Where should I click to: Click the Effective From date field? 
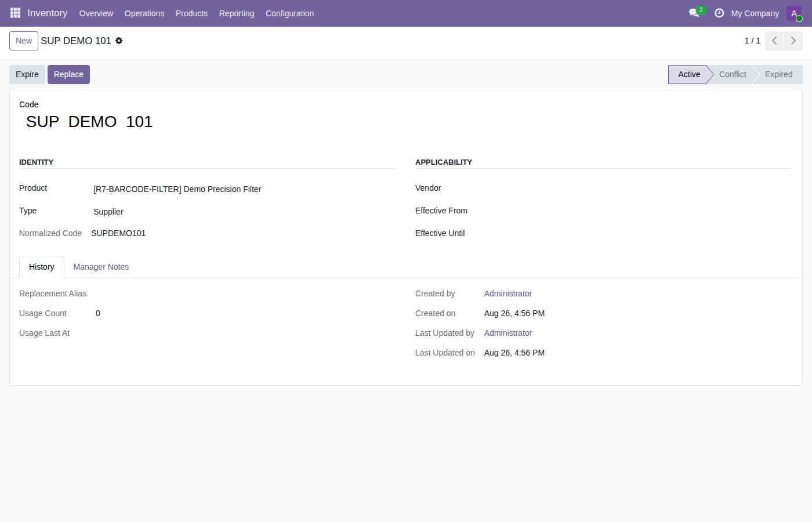[x=639, y=211]
